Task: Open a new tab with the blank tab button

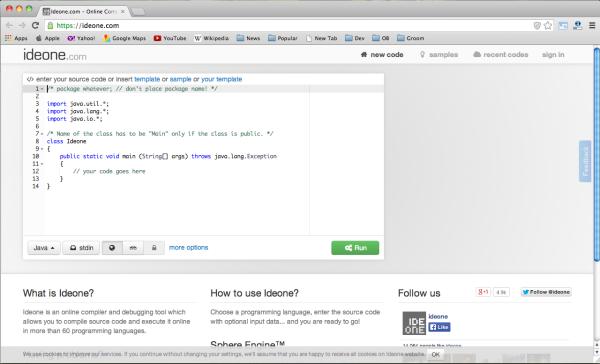Action: pos(138,11)
